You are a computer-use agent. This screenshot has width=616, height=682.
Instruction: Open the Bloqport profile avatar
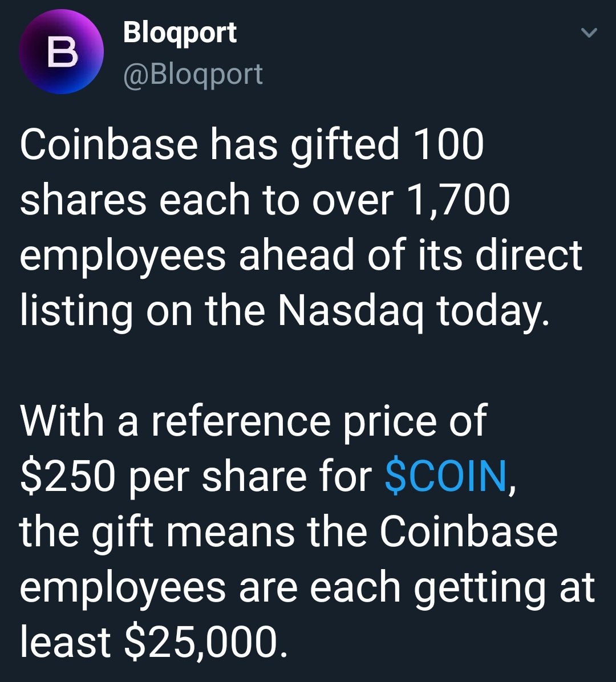[x=62, y=51]
